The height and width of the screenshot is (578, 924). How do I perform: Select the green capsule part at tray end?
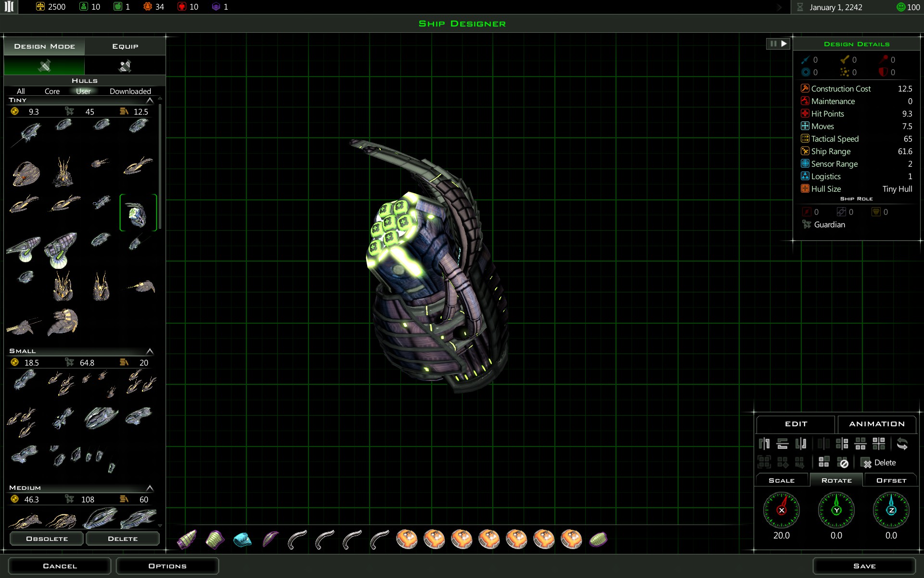[x=598, y=539]
